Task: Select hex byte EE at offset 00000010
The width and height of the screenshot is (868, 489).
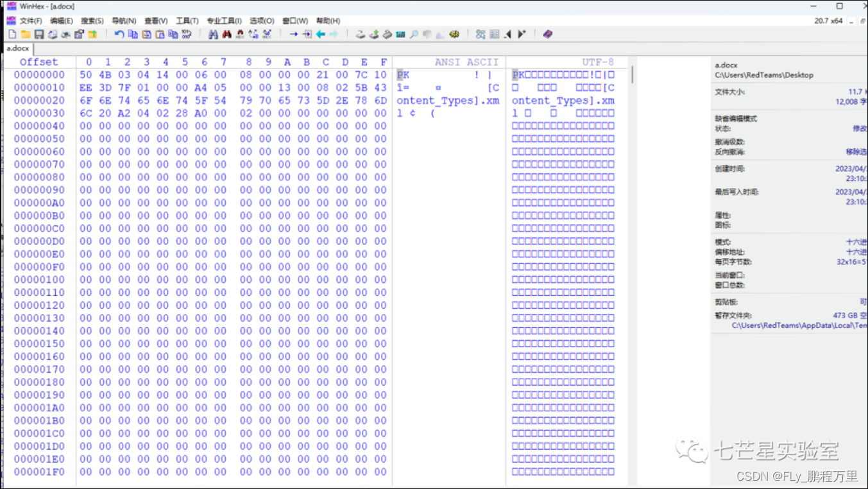Action: tap(86, 88)
